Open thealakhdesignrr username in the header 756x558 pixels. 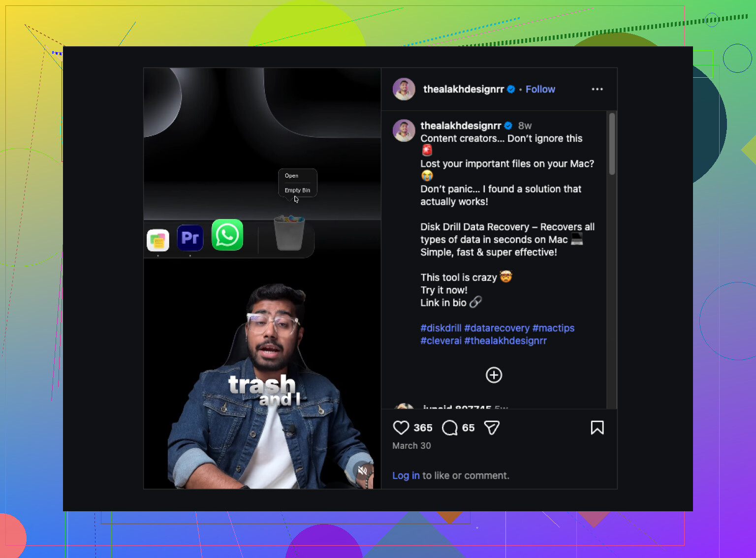coord(464,89)
